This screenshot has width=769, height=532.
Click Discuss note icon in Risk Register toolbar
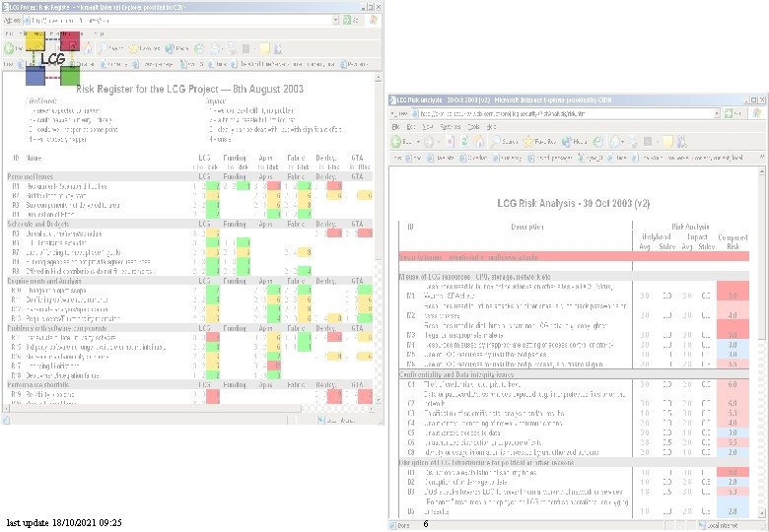tap(265, 49)
